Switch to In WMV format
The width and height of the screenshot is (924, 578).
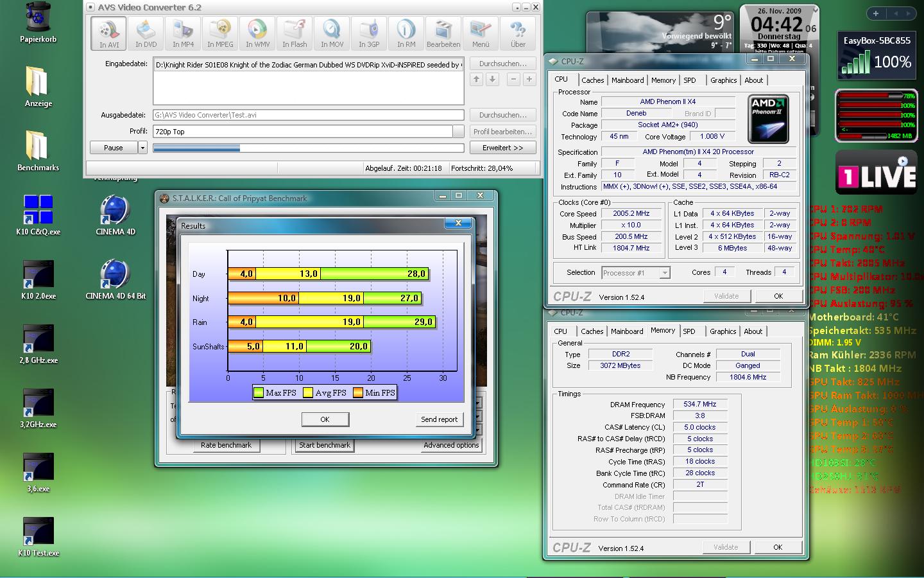(x=257, y=33)
